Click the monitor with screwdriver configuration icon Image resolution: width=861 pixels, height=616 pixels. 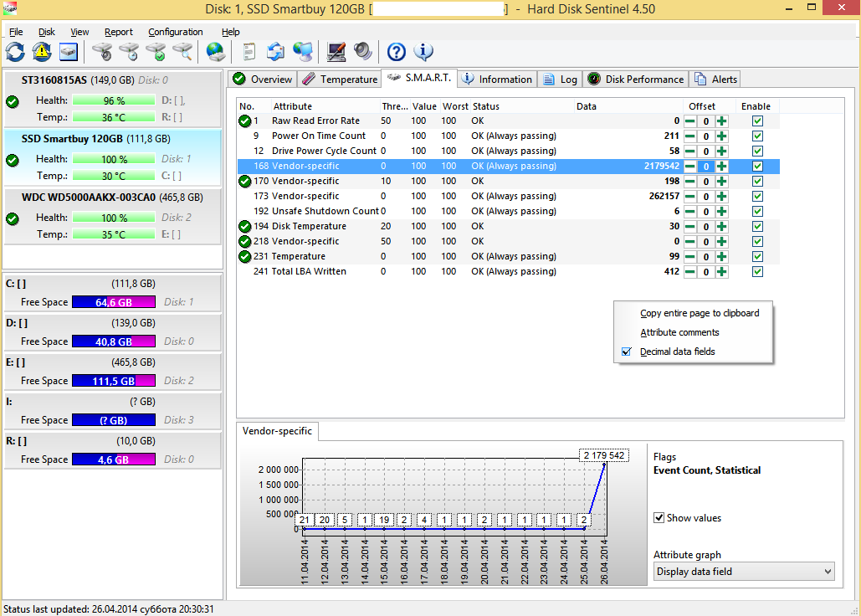[336, 52]
